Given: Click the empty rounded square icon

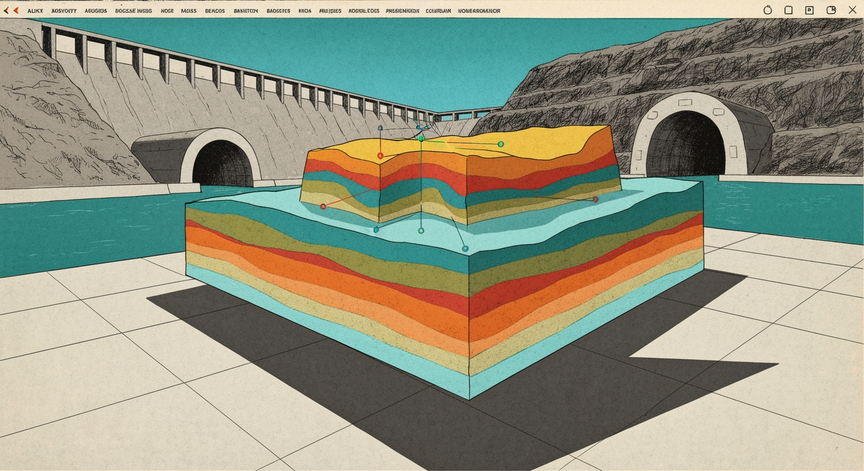Looking at the screenshot, I should 789,10.
